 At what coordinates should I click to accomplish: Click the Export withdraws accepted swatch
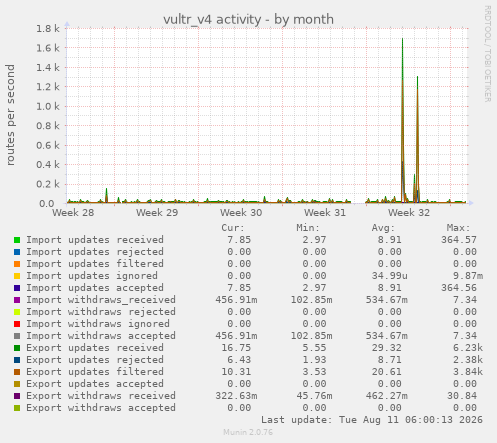click(17, 408)
